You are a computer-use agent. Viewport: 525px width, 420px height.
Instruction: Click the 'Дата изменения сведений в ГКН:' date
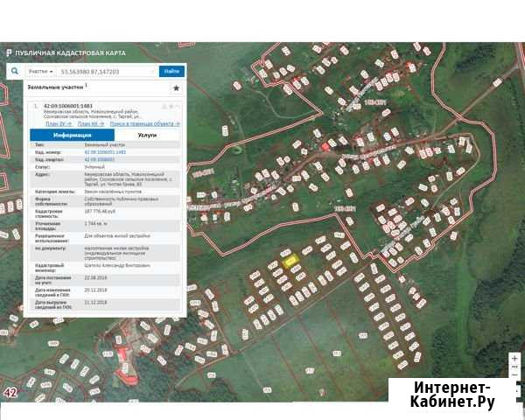pyautogui.click(x=95, y=290)
